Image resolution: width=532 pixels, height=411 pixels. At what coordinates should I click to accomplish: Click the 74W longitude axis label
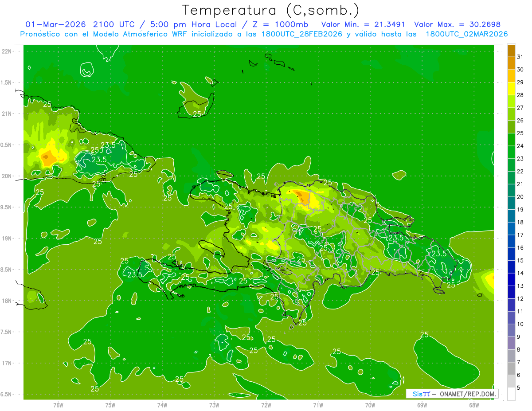pyautogui.click(x=162, y=405)
